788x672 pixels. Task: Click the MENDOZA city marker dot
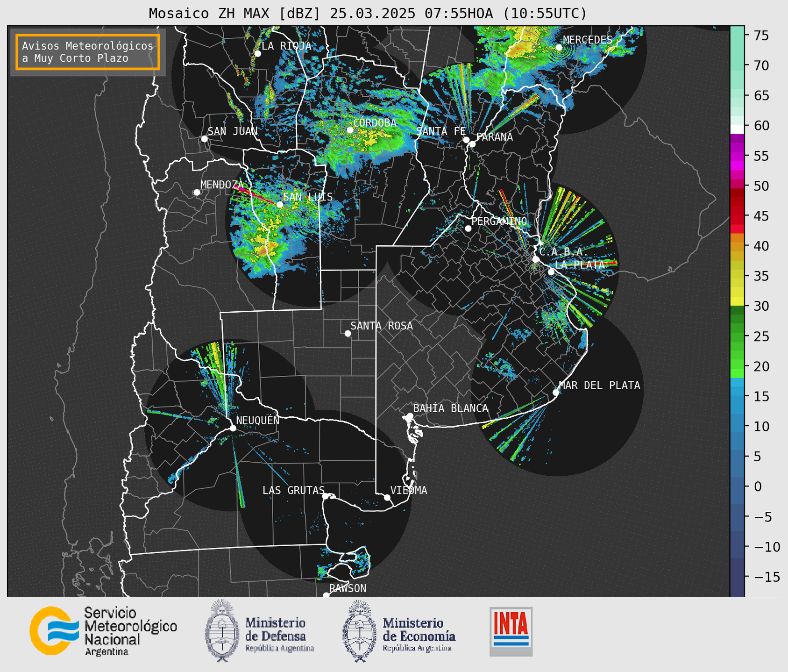[x=197, y=193]
